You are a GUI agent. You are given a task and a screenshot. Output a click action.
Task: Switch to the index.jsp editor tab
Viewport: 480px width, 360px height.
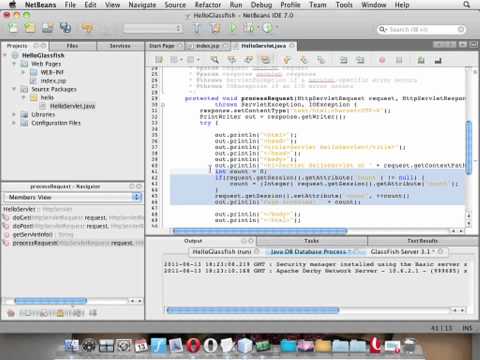pos(207,46)
